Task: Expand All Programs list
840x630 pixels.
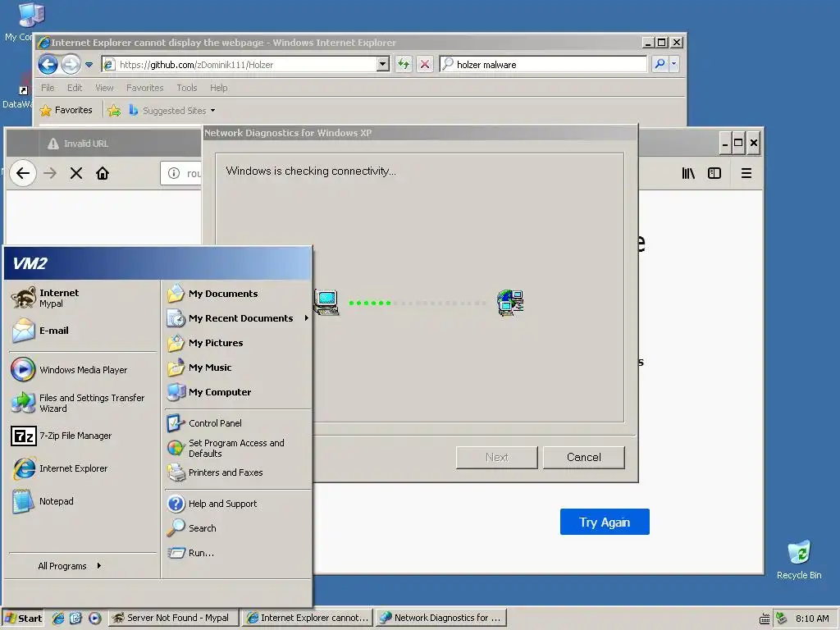Action: click(x=70, y=566)
